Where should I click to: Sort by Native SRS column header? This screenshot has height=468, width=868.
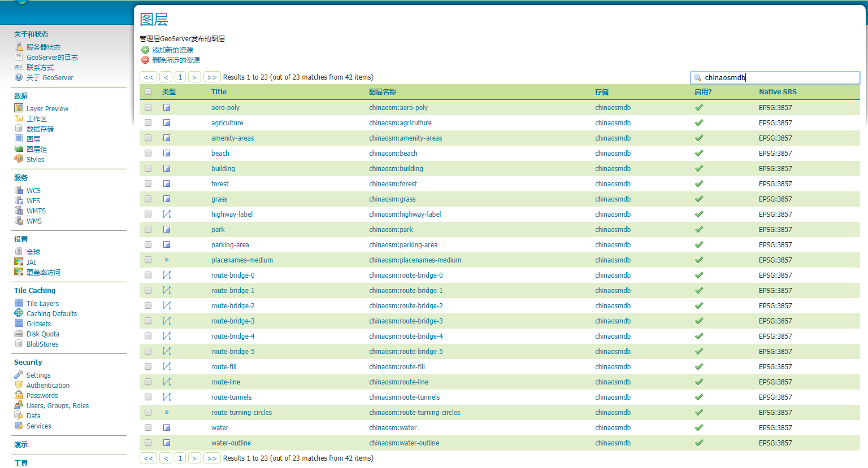[x=778, y=91]
